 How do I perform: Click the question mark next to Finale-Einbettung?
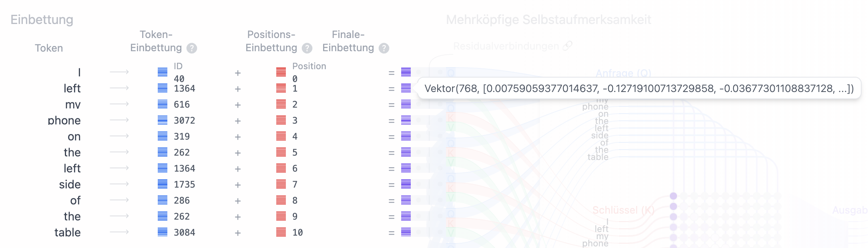pos(384,48)
